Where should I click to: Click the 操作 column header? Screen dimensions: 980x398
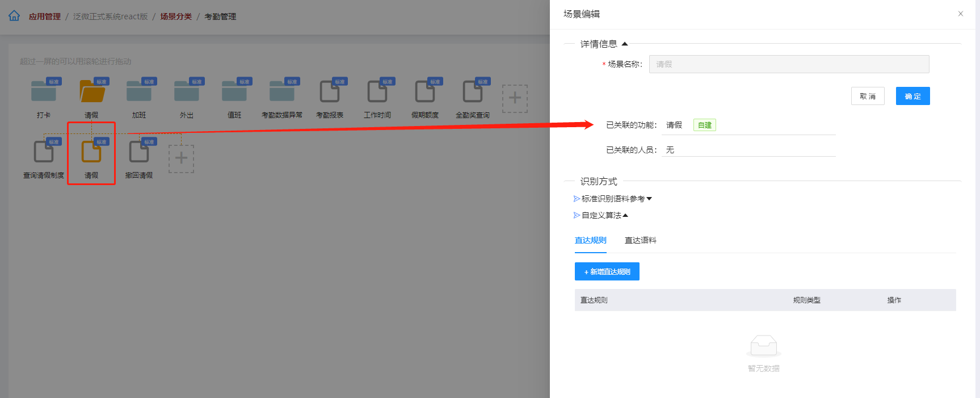[894, 300]
